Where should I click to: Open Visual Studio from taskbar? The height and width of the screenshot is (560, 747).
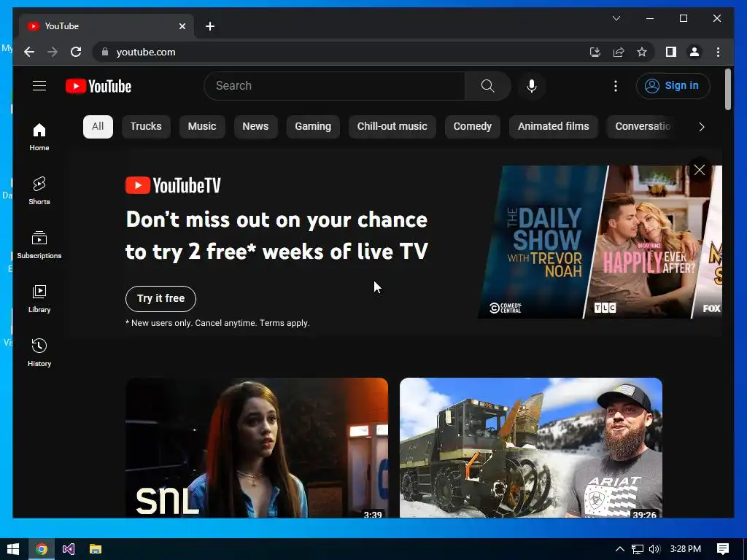point(68,549)
